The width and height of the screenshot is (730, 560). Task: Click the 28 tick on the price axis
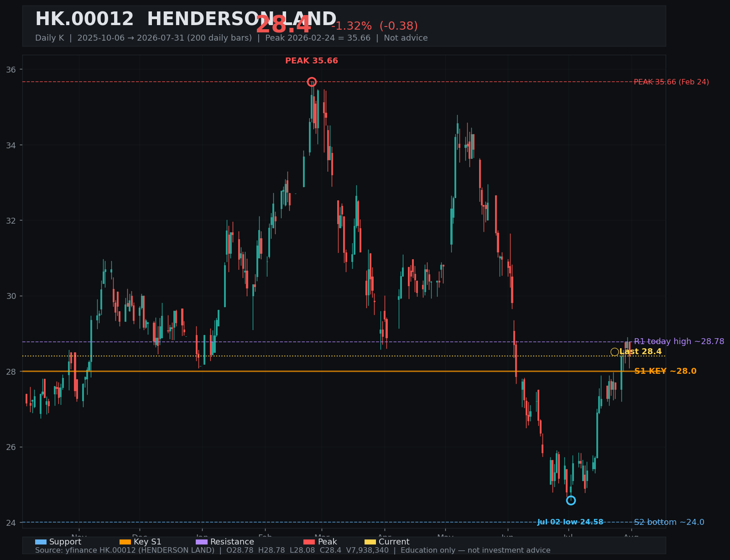tap(11, 372)
